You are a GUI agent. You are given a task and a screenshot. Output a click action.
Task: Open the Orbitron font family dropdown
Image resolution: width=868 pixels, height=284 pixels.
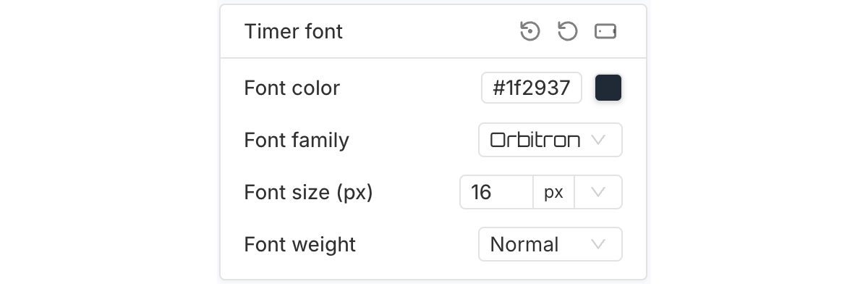point(550,140)
